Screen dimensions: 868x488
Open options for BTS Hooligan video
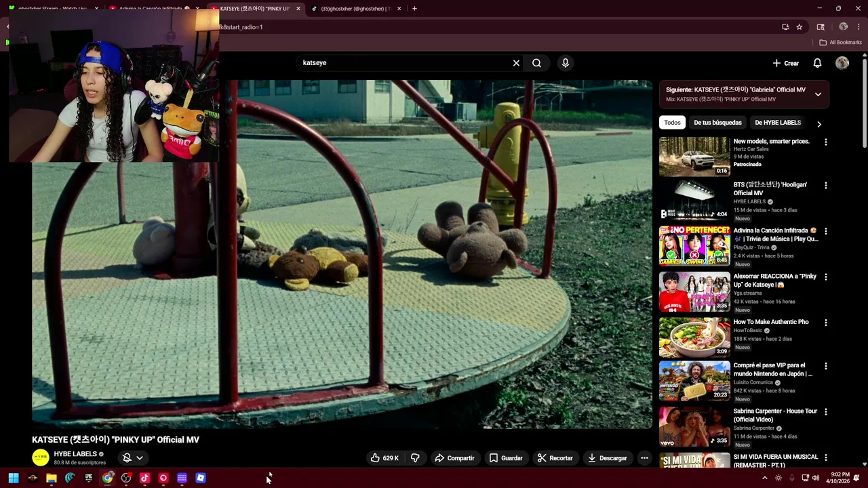pos(825,186)
